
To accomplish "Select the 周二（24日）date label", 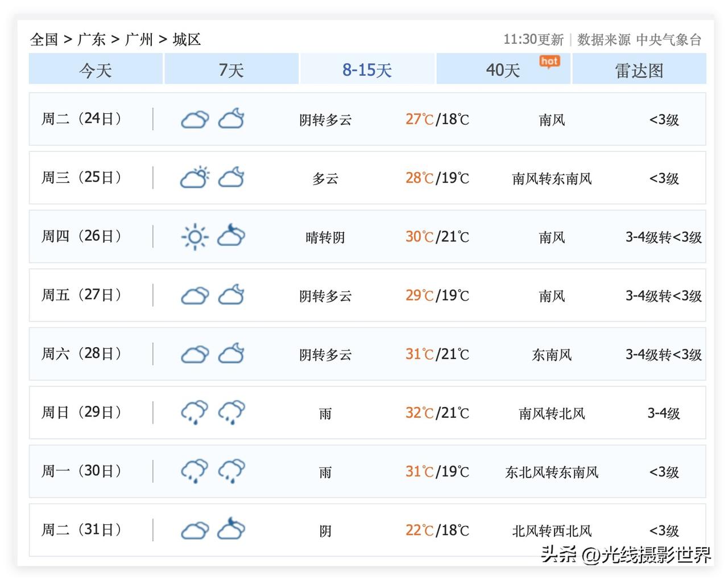I will pos(81,119).
